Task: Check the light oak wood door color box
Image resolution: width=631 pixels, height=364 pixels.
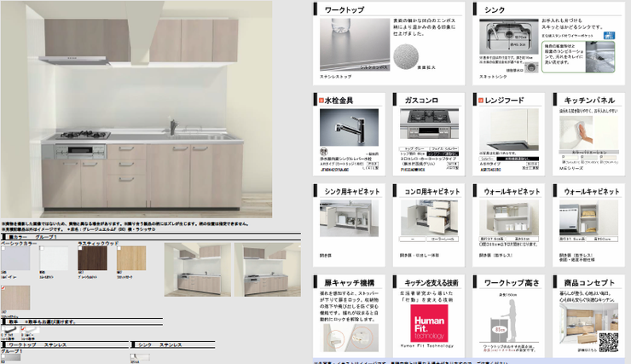Action: pos(119,248)
